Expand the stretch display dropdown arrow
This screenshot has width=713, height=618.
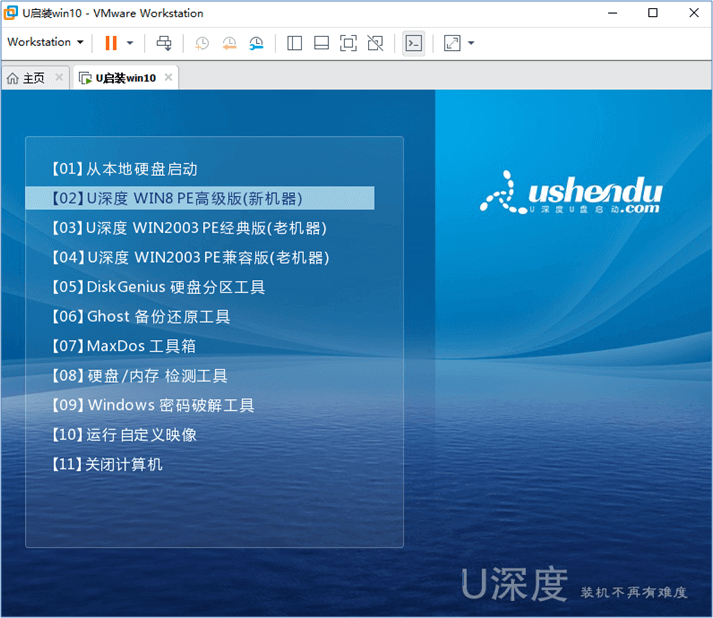(x=471, y=43)
